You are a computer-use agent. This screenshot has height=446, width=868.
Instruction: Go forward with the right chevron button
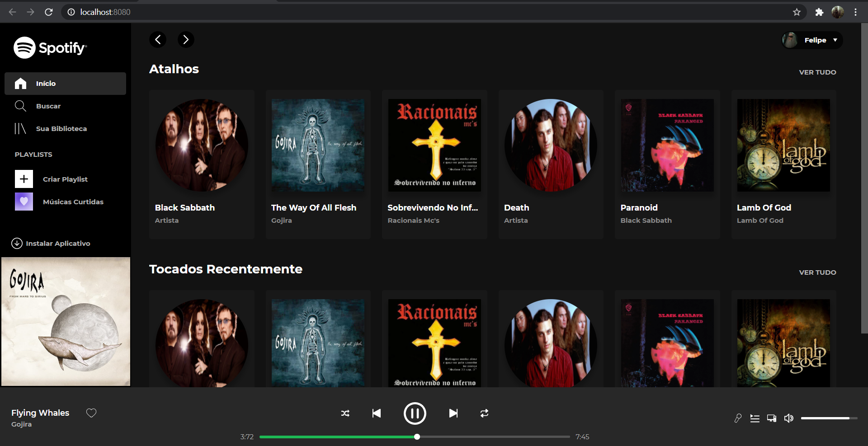(186, 40)
